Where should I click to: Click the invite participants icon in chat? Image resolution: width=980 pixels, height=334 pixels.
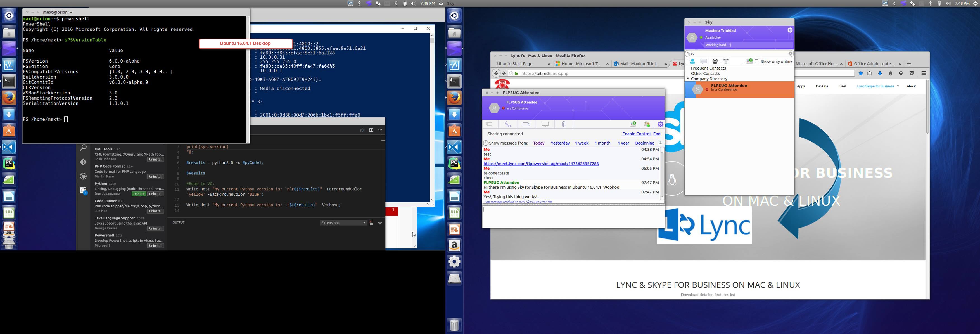647,124
